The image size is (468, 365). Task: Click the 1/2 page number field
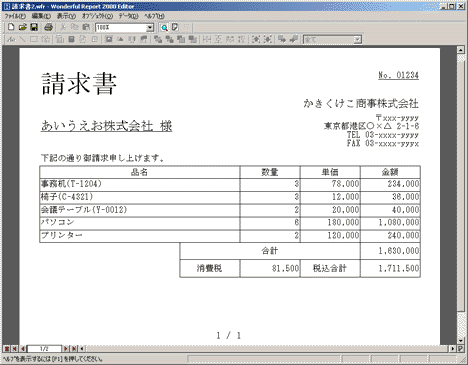(44, 349)
